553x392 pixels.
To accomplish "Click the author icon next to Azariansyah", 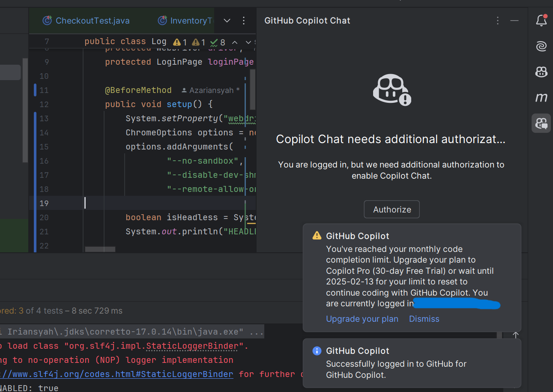I will click(184, 90).
